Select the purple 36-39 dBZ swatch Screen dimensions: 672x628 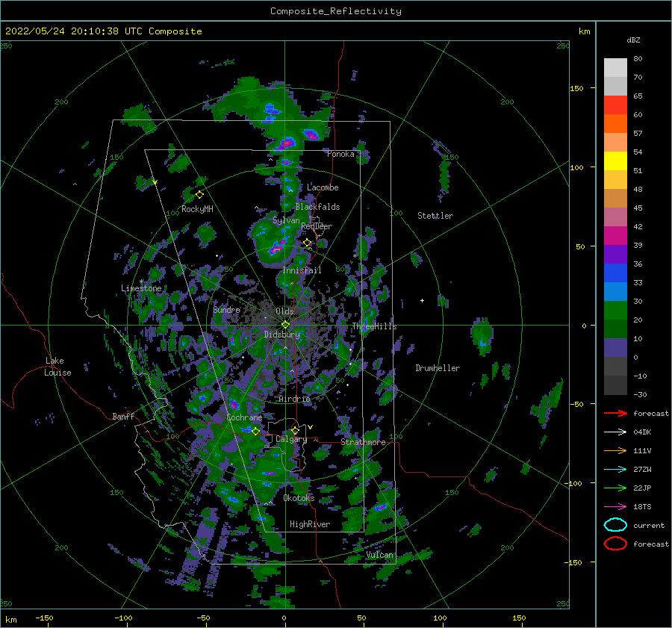click(615, 254)
